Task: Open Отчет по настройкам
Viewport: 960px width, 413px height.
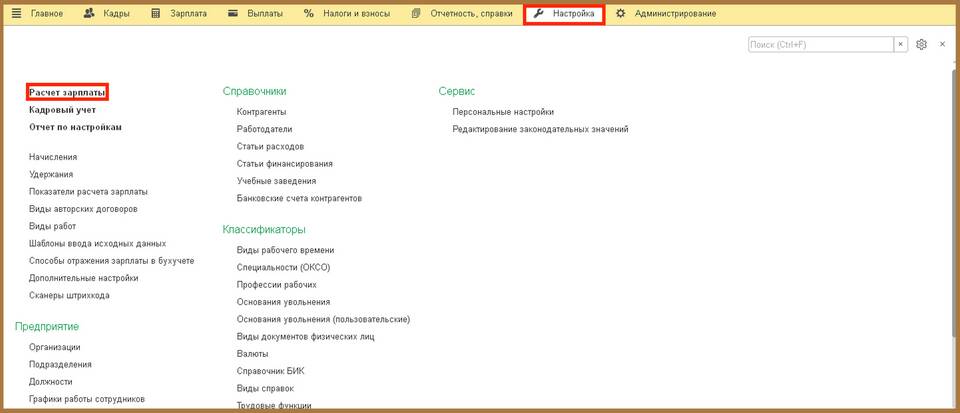Action: pyautogui.click(x=75, y=127)
